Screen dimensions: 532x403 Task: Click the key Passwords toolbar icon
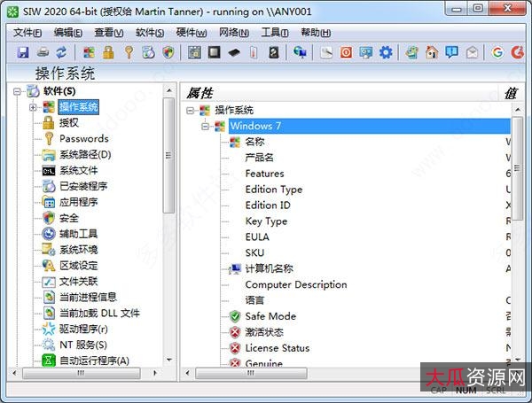(129, 52)
